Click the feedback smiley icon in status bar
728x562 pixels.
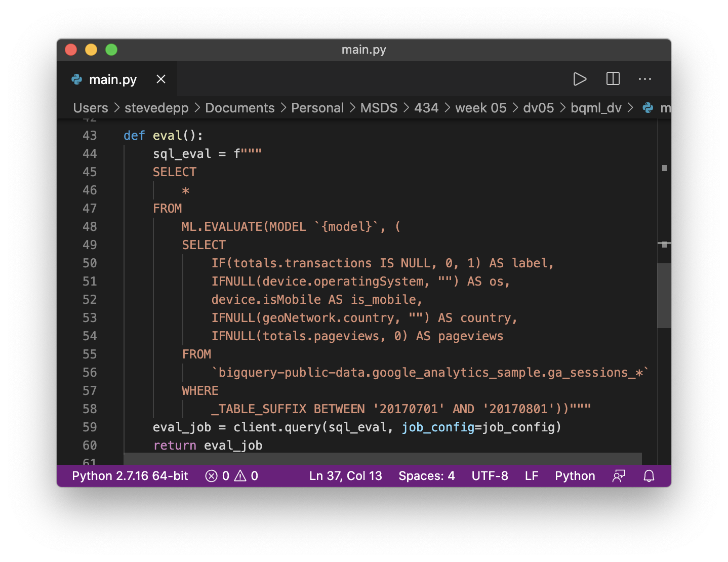point(619,476)
